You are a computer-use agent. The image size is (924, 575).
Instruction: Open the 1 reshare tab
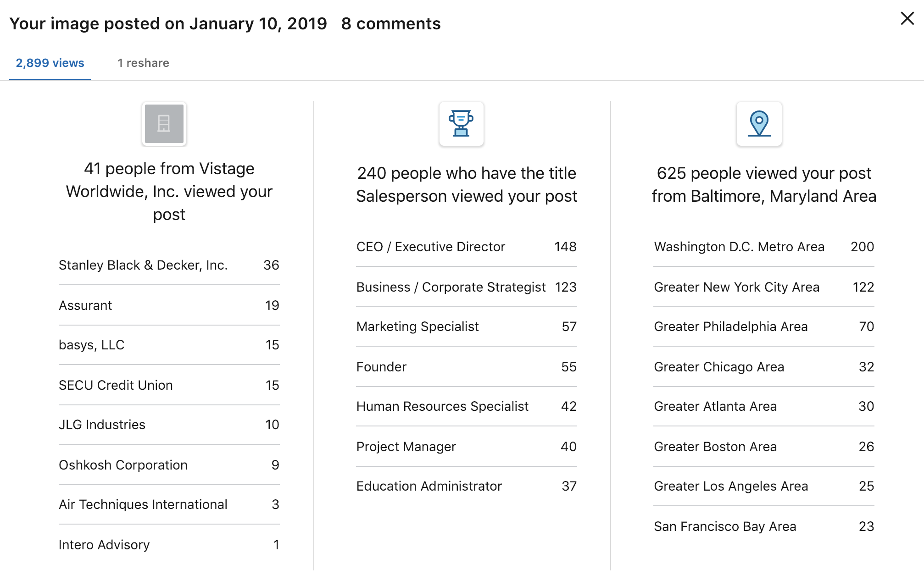(143, 63)
